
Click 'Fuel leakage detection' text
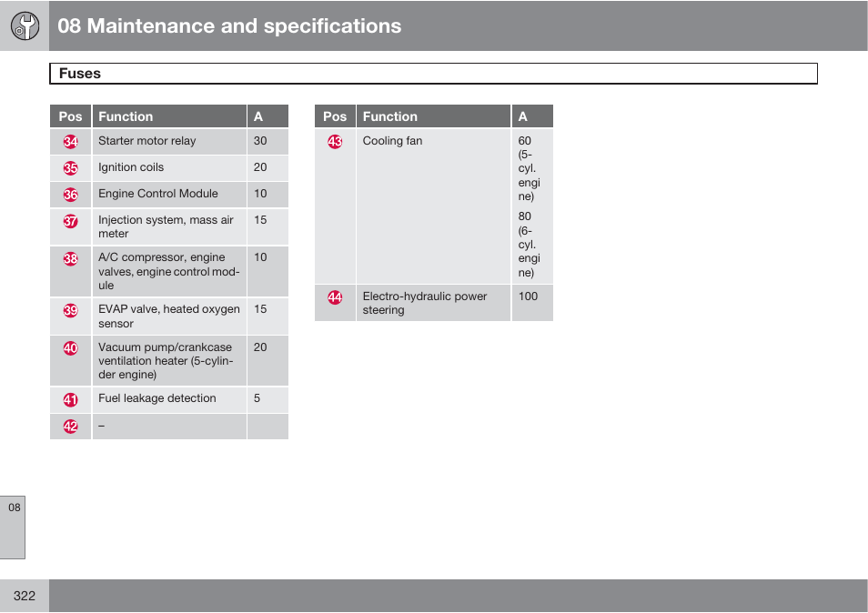coord(157,398)
